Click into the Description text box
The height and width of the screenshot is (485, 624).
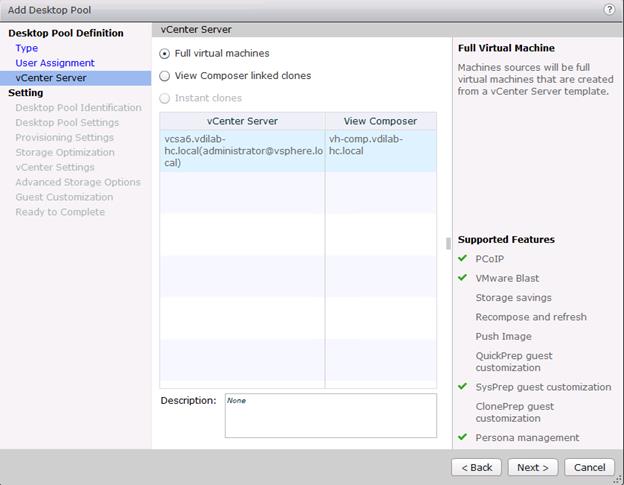coord(331,416)
